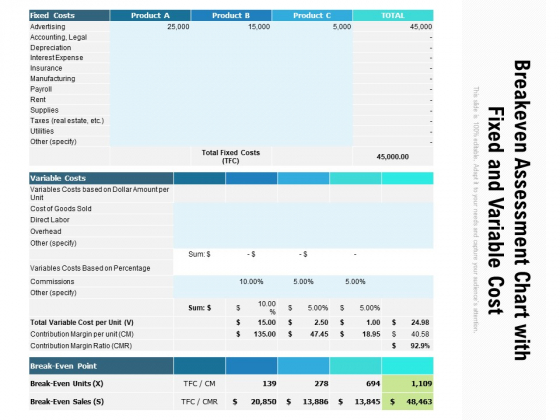Image resolution: width=560 pixels, height=420 pixels.
Task: Click the Break-Even Point section header
Action: coord(101,366)
